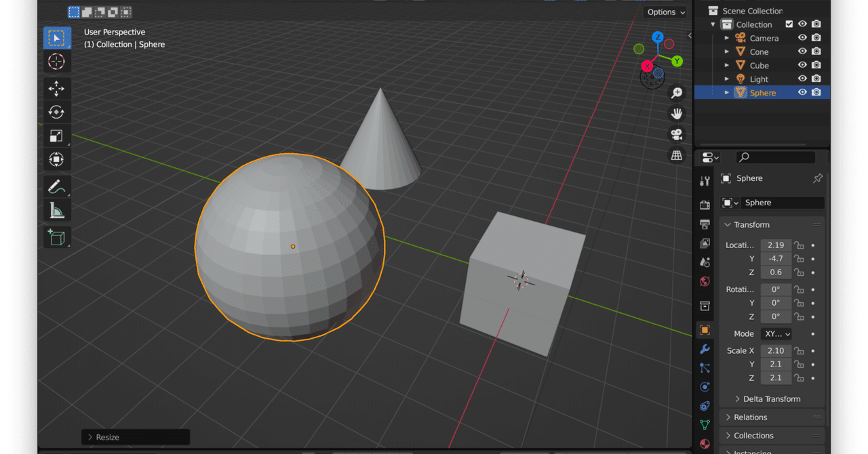Screen dimensions: 868x454
Task: Disable Sphere in renders camera icon
Action: tap(816, 92)
